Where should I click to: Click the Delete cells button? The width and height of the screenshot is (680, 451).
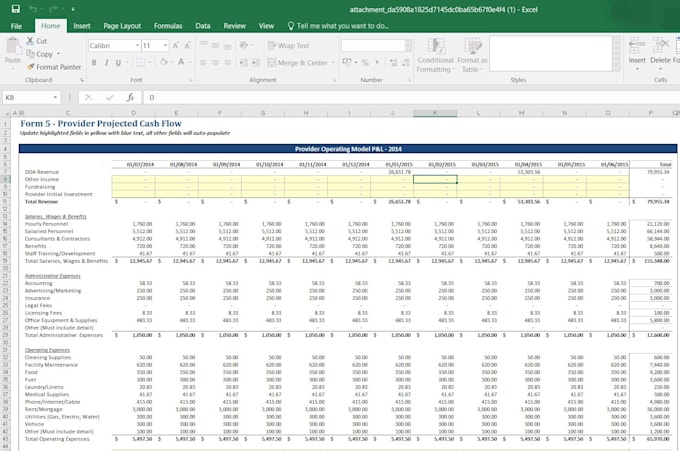pos(660,53)
